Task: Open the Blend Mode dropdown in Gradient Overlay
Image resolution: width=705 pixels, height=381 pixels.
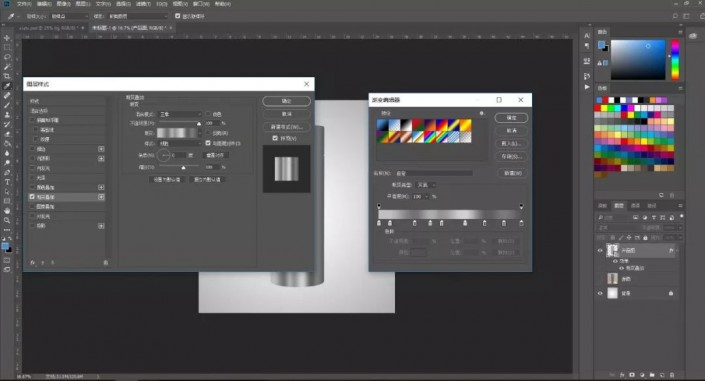Action: click(180, 114)
